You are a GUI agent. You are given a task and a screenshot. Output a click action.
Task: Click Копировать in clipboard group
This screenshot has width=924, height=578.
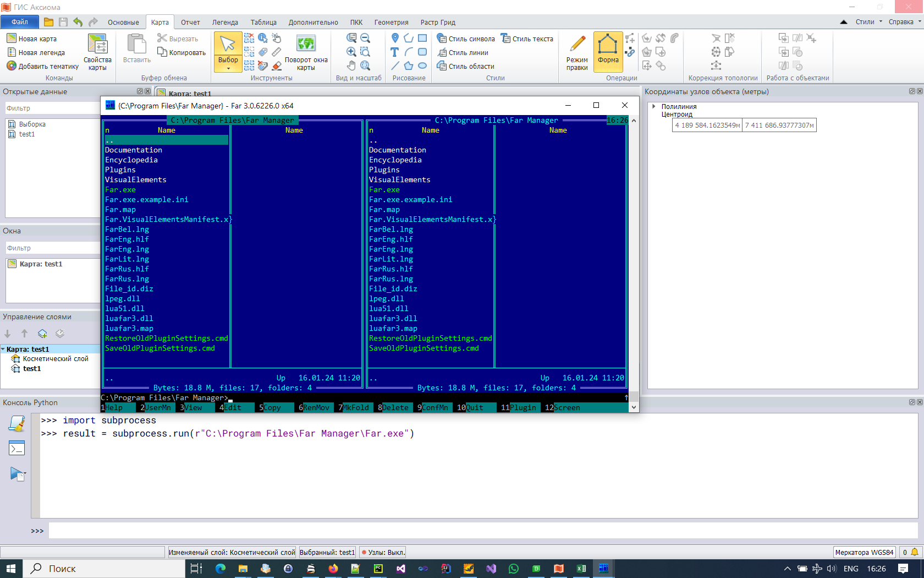(182, 52)
